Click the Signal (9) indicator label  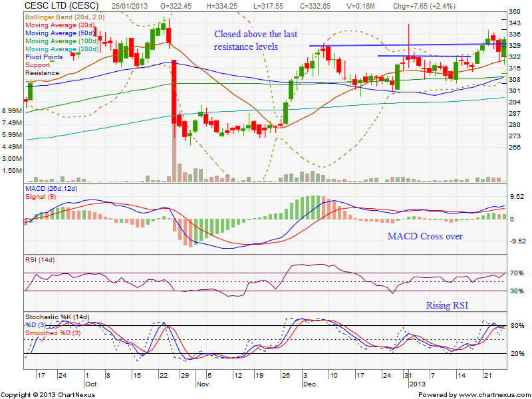coord(41,197)
